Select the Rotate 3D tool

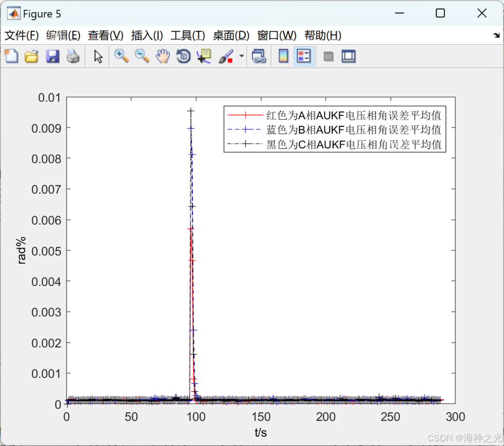pos(183,56)
